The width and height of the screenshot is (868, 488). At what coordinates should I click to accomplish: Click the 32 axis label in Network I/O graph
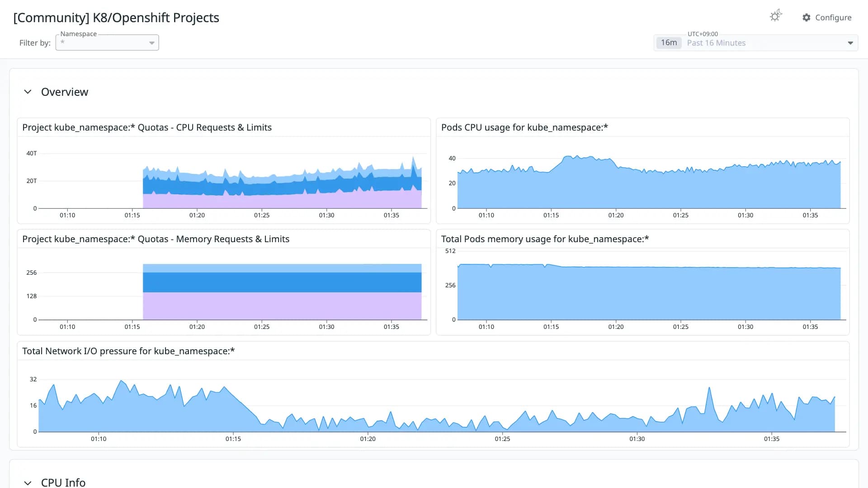(33, 379)
